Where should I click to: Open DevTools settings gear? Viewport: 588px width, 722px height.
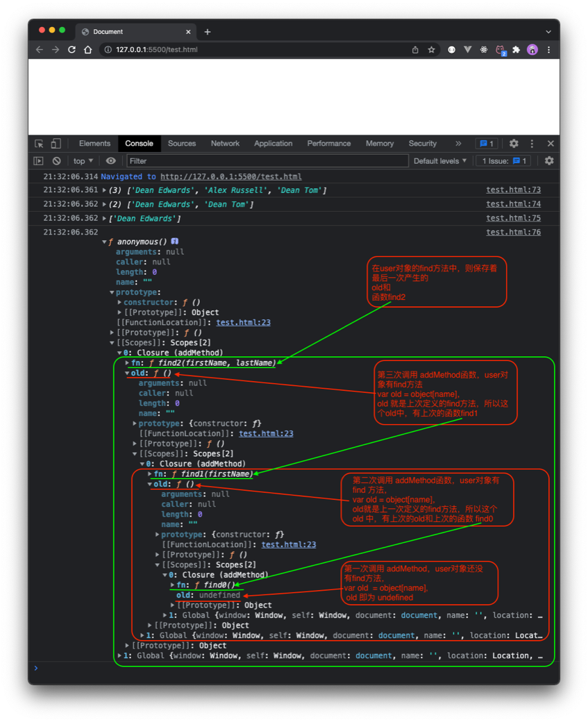[514, 144]
